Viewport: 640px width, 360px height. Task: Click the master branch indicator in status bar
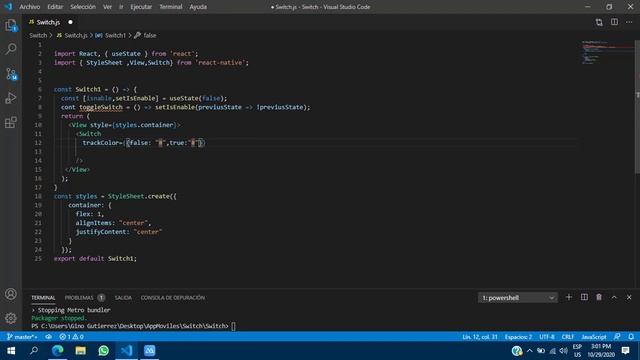tap(22, 337)
